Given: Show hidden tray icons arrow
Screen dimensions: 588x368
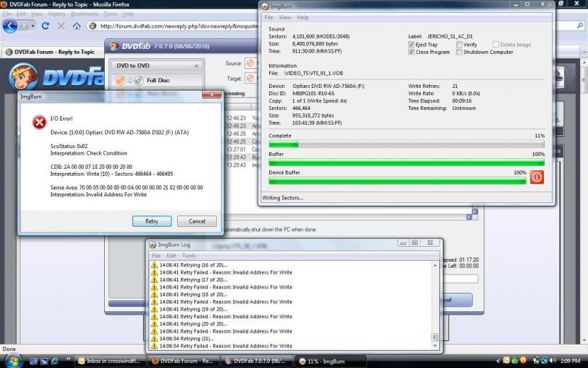Looking at the screenshot, I should point(498,361).
